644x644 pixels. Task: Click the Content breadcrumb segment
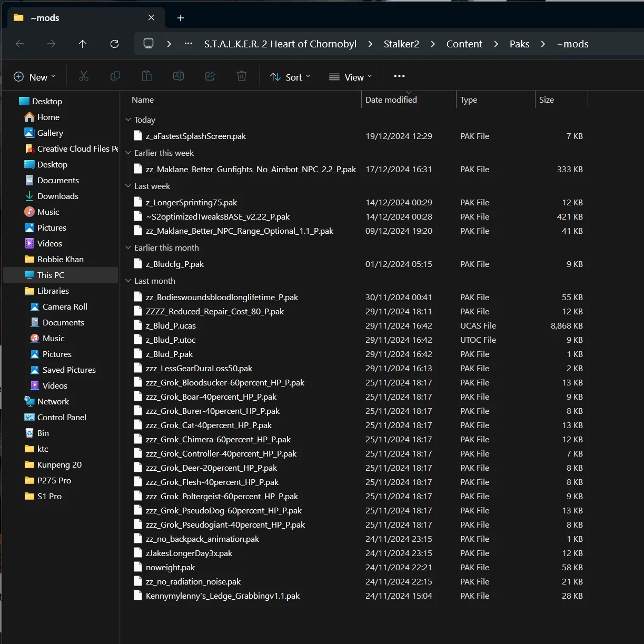point(464,44)
